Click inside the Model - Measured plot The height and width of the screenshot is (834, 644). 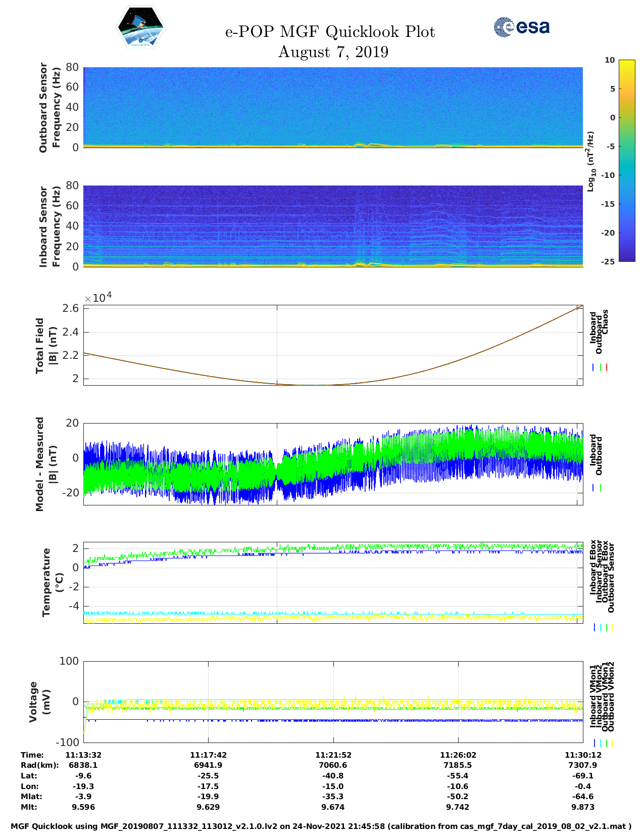(x=333, y=464)
